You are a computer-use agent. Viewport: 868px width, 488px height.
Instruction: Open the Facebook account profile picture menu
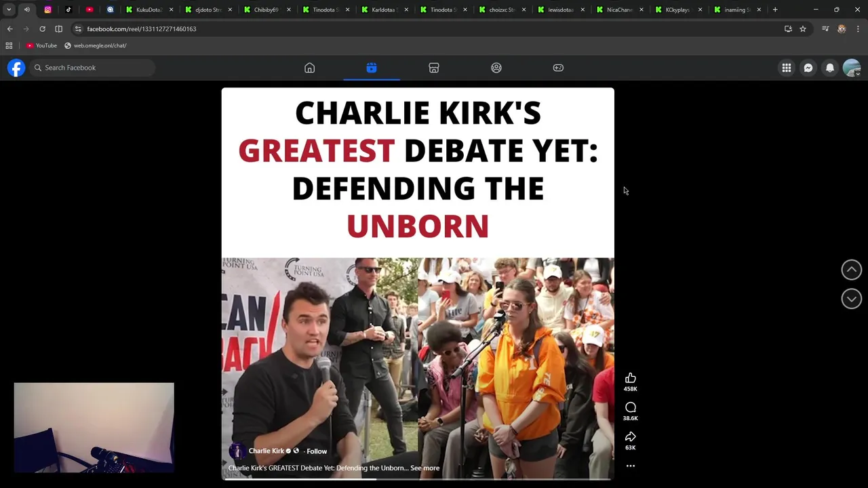852,68
